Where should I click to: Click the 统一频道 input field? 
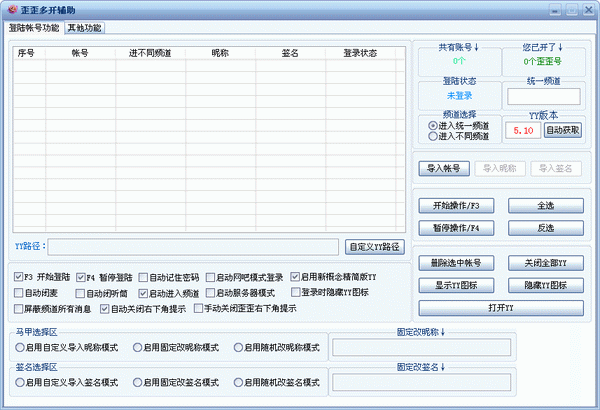544,96
